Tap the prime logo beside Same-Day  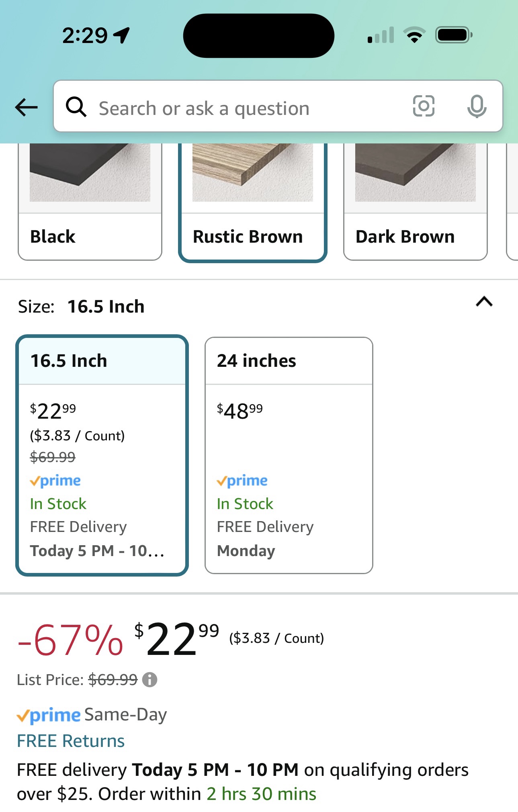(49, 715)
